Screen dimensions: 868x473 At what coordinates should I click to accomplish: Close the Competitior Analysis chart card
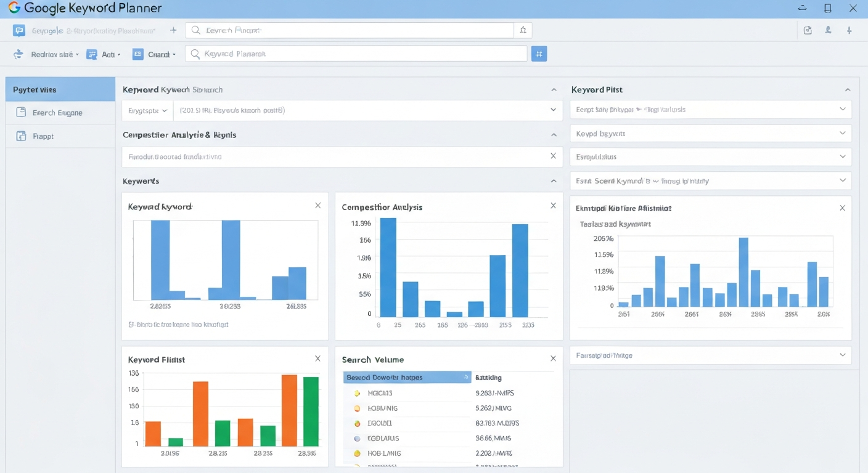pos(553,206)
